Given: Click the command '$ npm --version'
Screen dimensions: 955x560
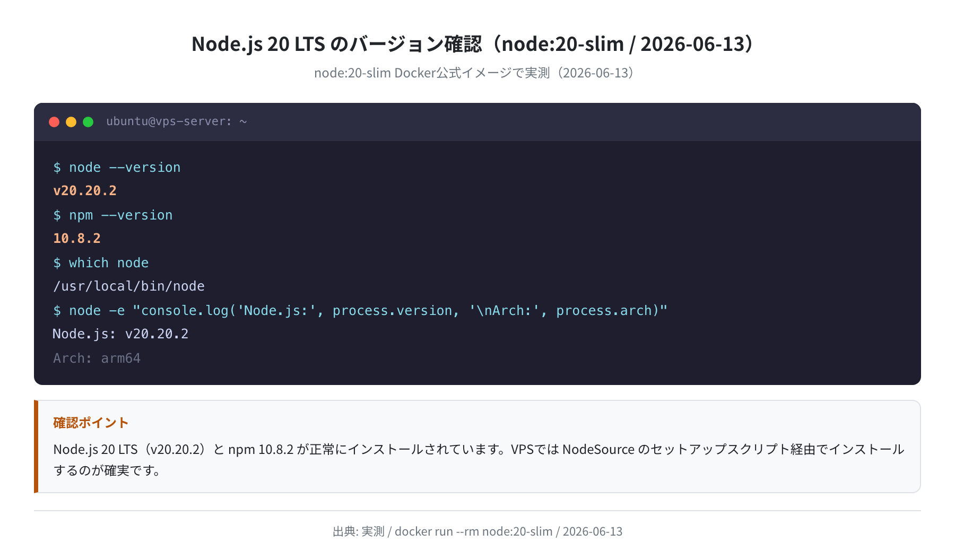Looking at the screenshot, I should [113, 215].
